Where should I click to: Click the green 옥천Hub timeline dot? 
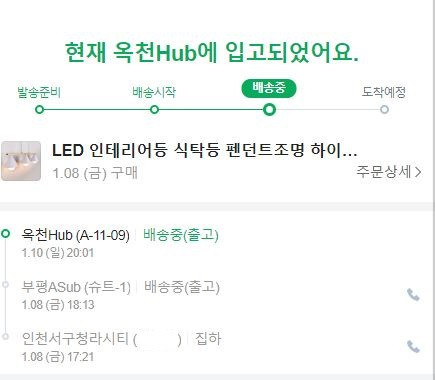6,233
